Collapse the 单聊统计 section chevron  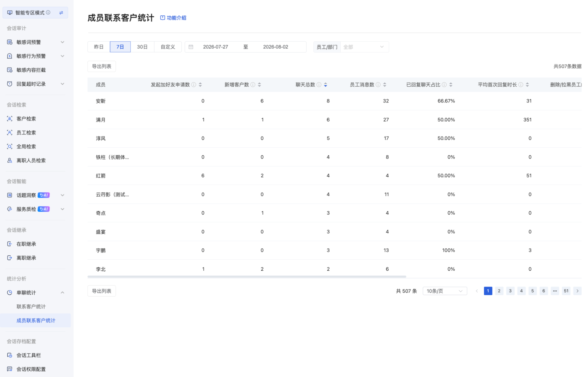click(63, 293)
